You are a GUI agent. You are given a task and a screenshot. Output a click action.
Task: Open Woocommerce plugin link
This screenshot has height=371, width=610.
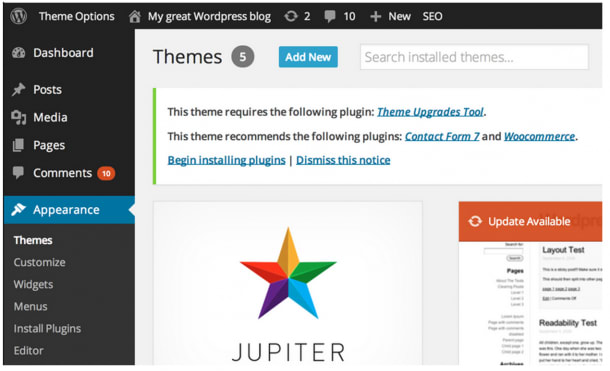(540, 136)
